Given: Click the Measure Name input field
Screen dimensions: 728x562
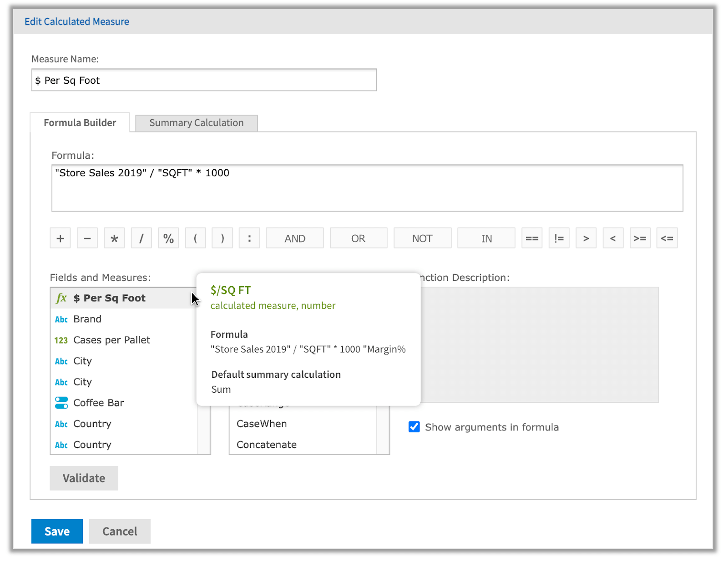Looking at the screenshot, I should tap(204, 80).
